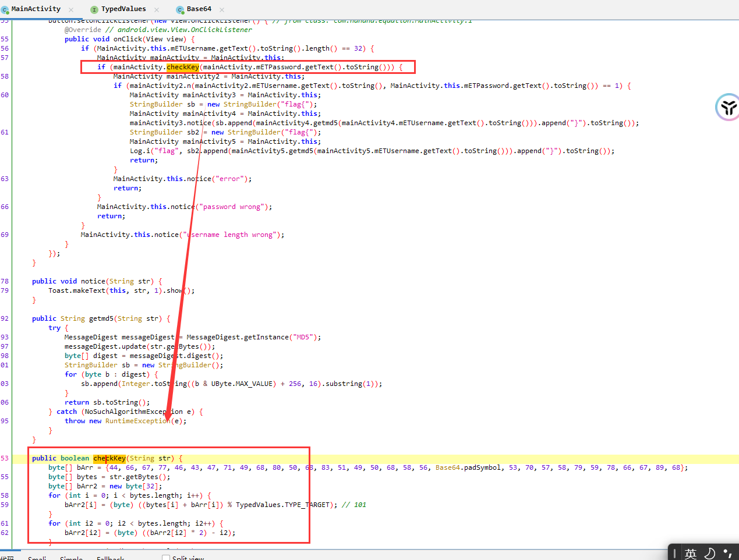Click the "username length wrong" string
Viewport: 739px width, 560px height.
pyautogui.click(x=231, y=235)
